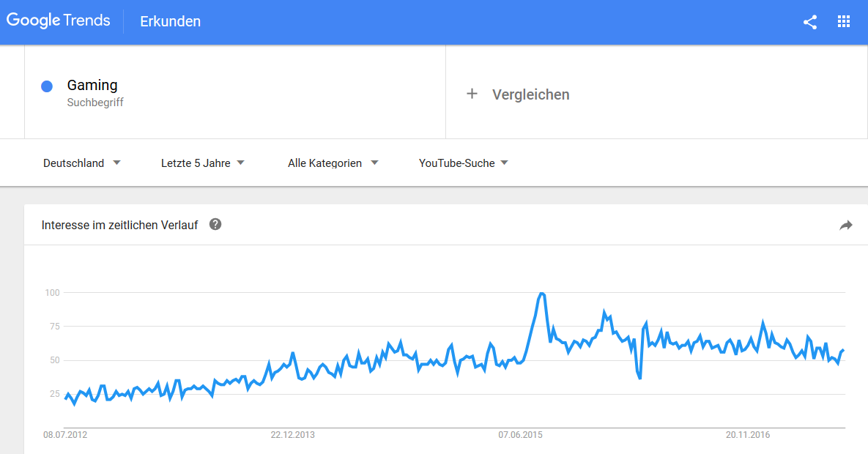This screenshot has height=454, width=868.
Task: Click the 20.11.2016 date axis label
Action: [749, 435]
